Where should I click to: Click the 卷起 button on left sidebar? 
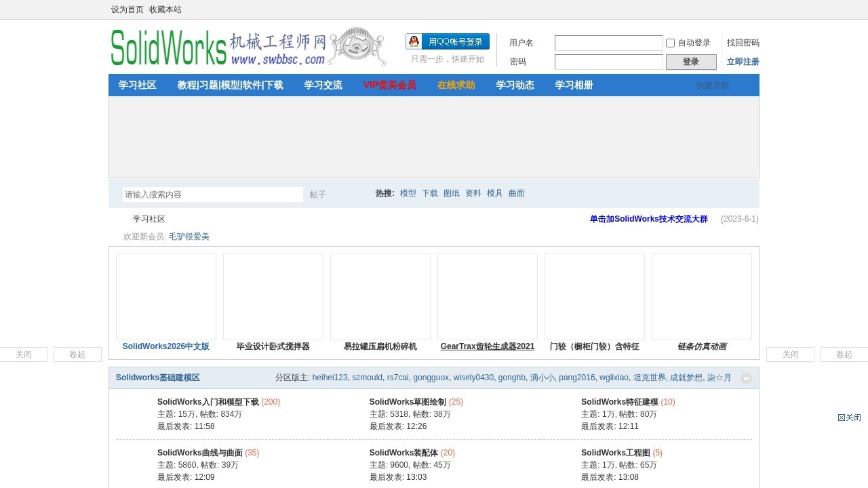coord(77,354)
